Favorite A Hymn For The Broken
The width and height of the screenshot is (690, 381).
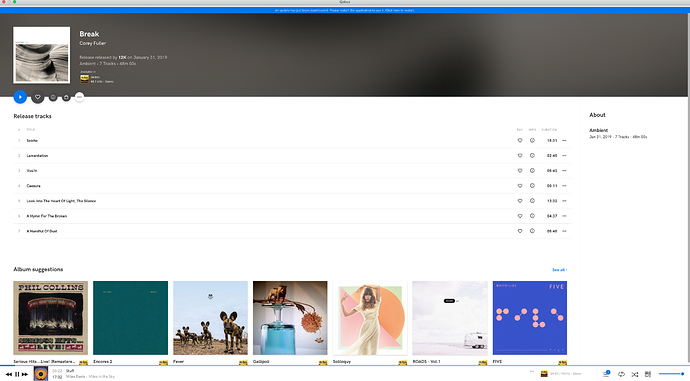click(520, 216)
